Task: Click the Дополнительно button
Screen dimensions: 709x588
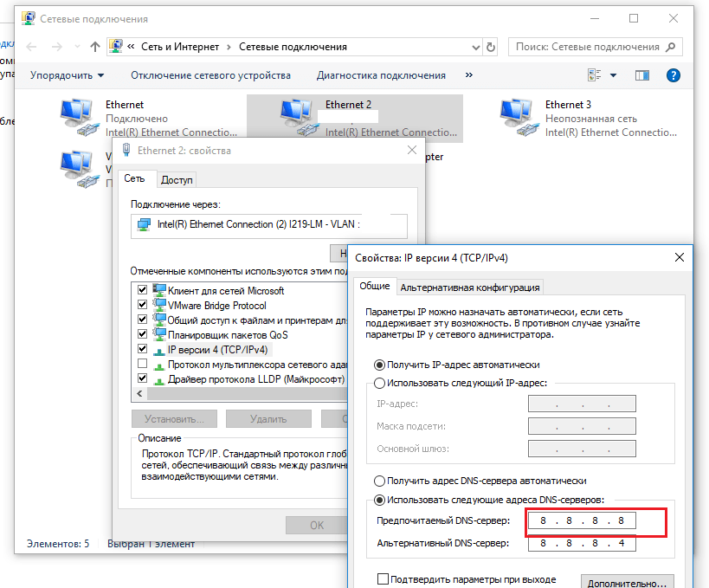Action: point(627,582)
